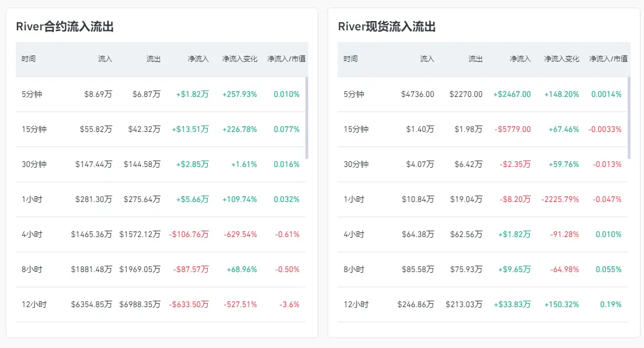Click the 0.0014% market cap ratio
Viewport: 644px width, 348px height.
pos(607,94)
